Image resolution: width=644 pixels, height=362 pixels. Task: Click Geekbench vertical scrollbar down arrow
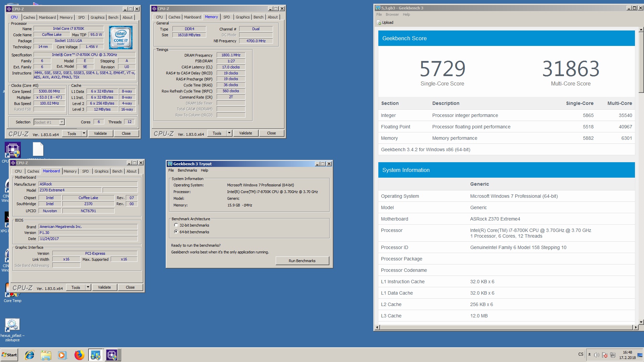641,322
